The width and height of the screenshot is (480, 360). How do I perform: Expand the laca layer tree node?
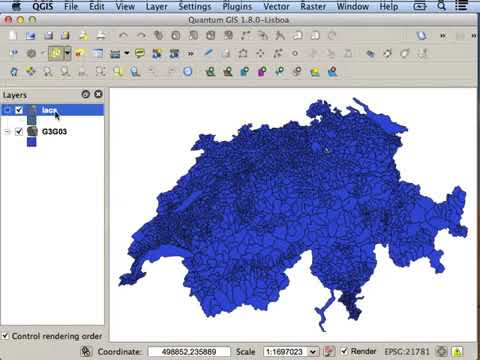[7, 110]
